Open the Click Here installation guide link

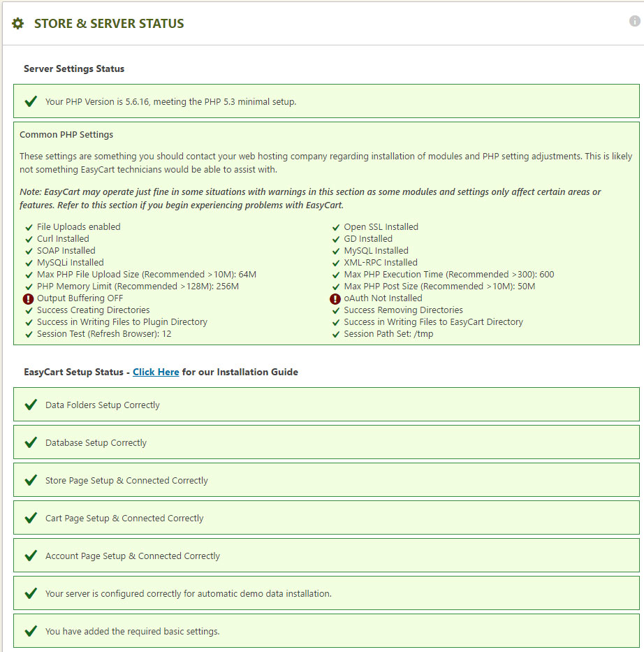[156, 372]
